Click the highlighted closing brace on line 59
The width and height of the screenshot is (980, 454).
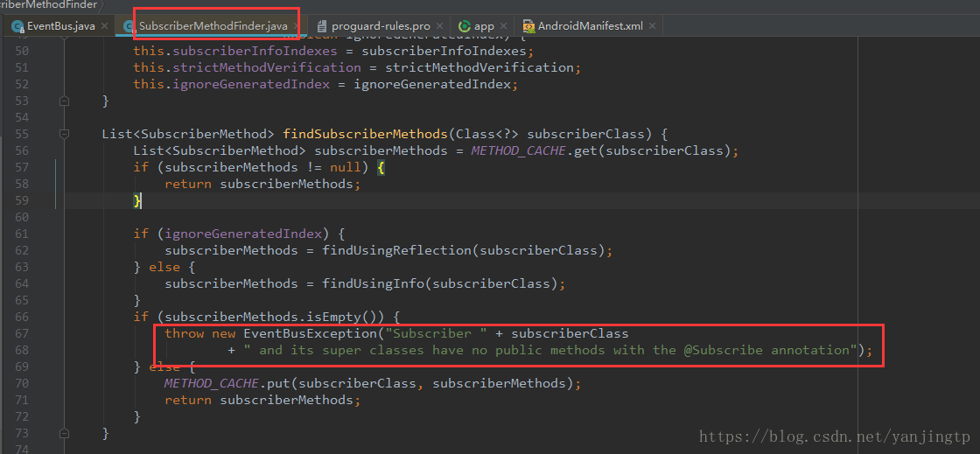(x=137, y=200)
